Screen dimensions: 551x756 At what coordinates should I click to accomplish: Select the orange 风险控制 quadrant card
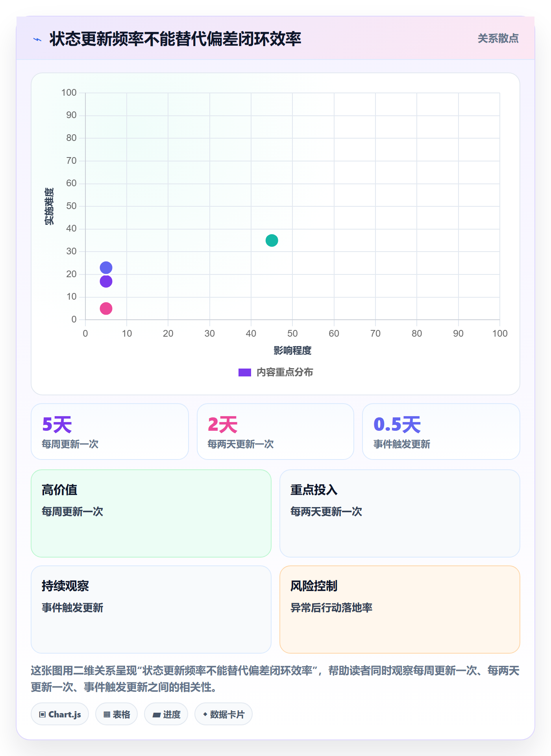(400, 610)
